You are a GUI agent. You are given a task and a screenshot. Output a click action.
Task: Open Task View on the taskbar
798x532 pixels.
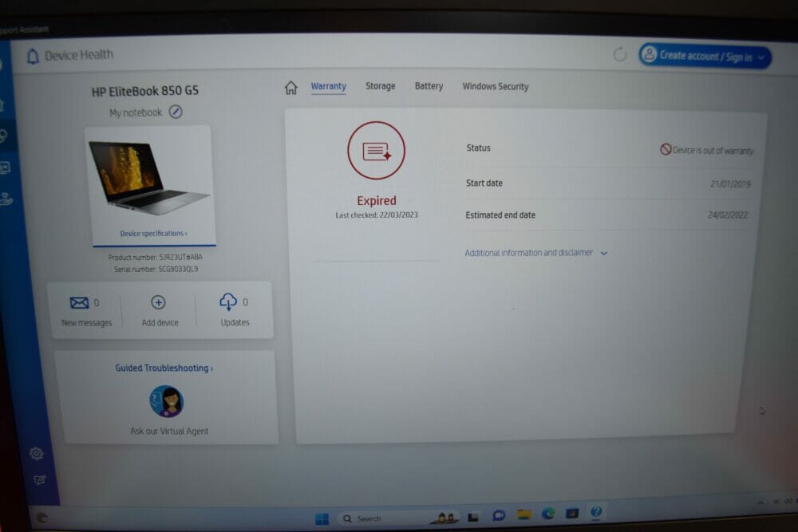tap(473, 518)
